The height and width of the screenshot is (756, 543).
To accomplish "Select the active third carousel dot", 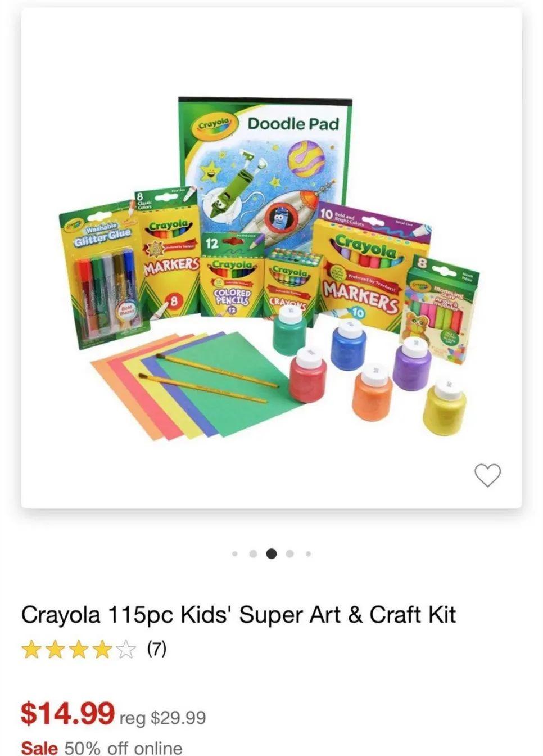I will (271, 554).
